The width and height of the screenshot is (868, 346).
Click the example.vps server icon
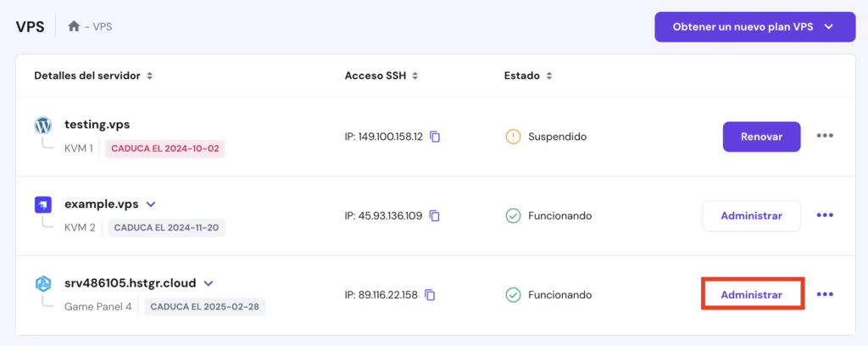tap(43, 204)
